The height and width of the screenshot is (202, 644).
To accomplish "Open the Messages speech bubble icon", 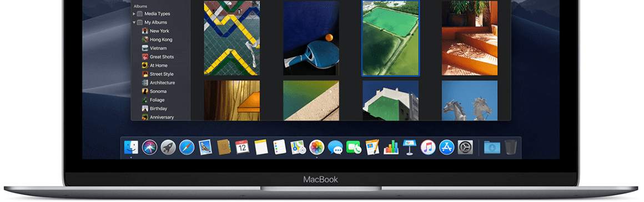I will pyautogui.click(x=335, y=147).
